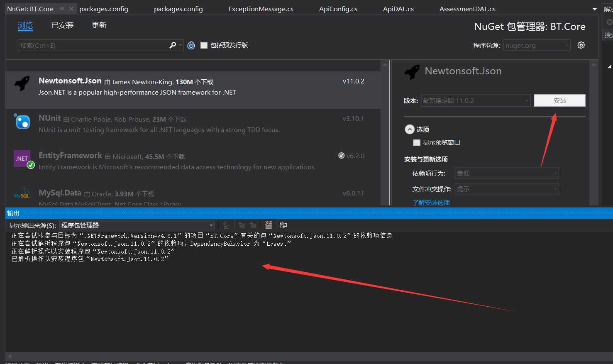The image size is (613, 364).
Task: Toggle word wrap in Output window
Action: [x=283, y=225]
